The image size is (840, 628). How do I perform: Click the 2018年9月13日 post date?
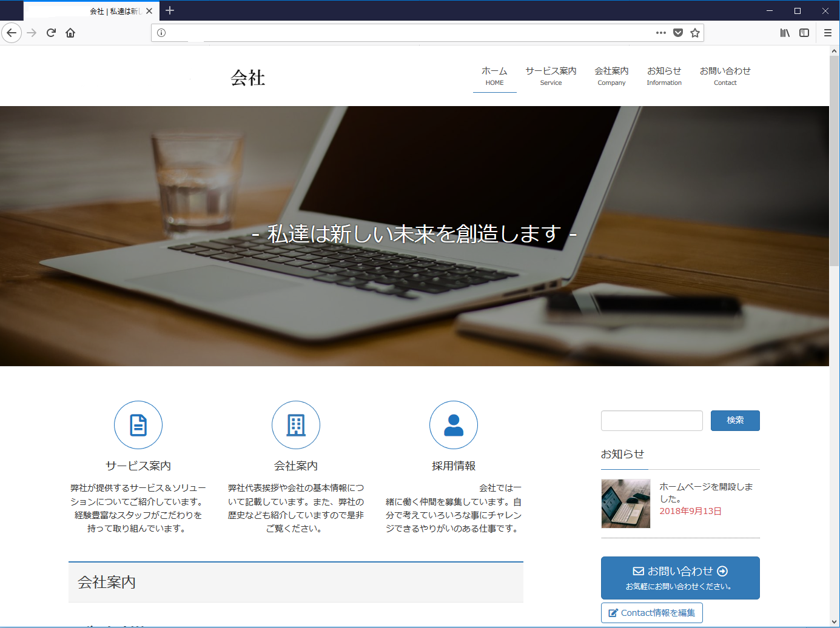pyautogui.click(x=690, y=511)
